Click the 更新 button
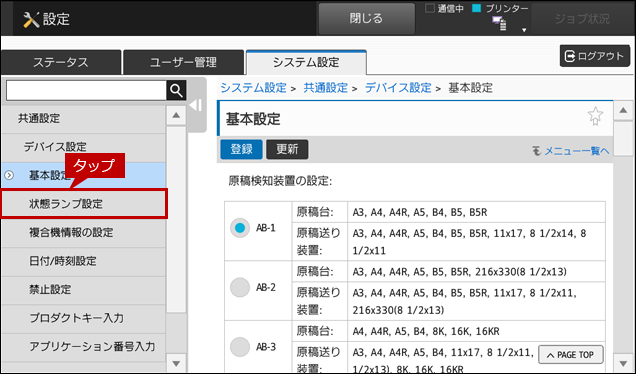Image resolution: width=636 pixels, height=374 pixels. point(287,149)
